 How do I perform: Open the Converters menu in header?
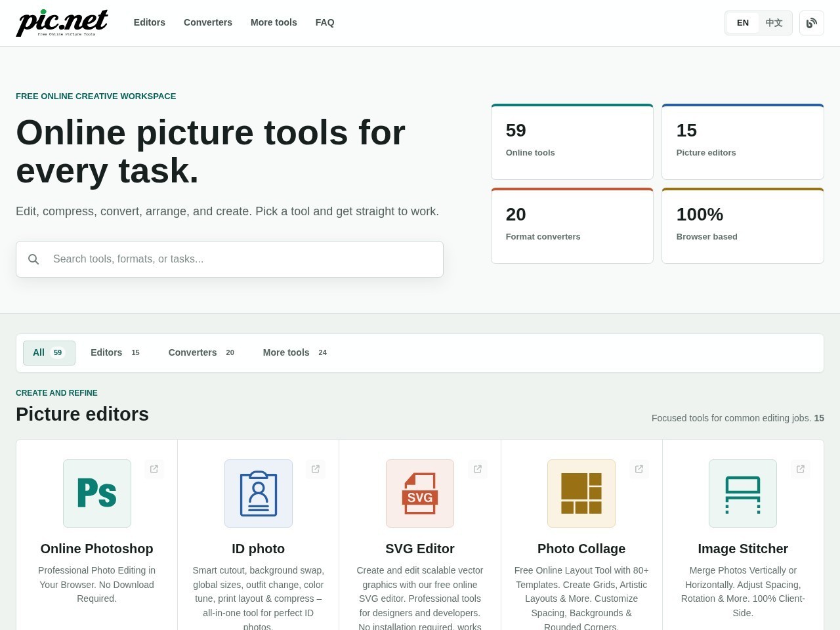tap(208, 22)
